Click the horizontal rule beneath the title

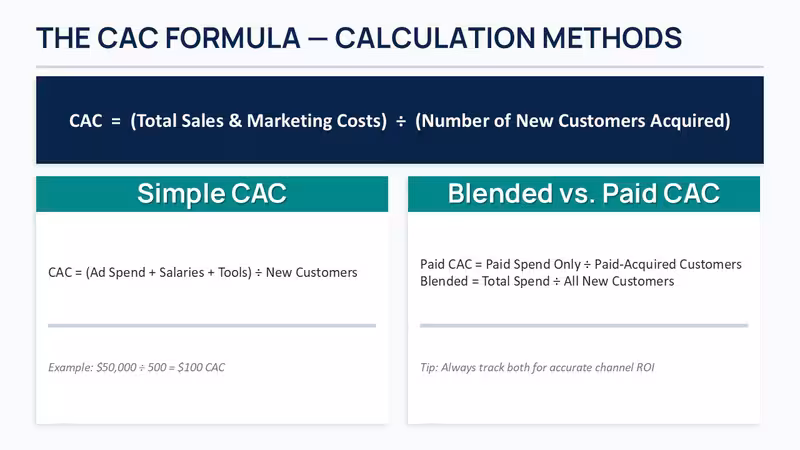[x=399, y=66]
